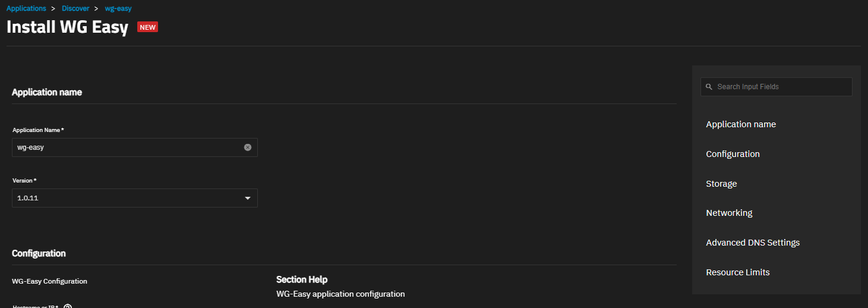Open the Discover breadcrumb link
The image size is (868, 308).
tap(75, 8)
